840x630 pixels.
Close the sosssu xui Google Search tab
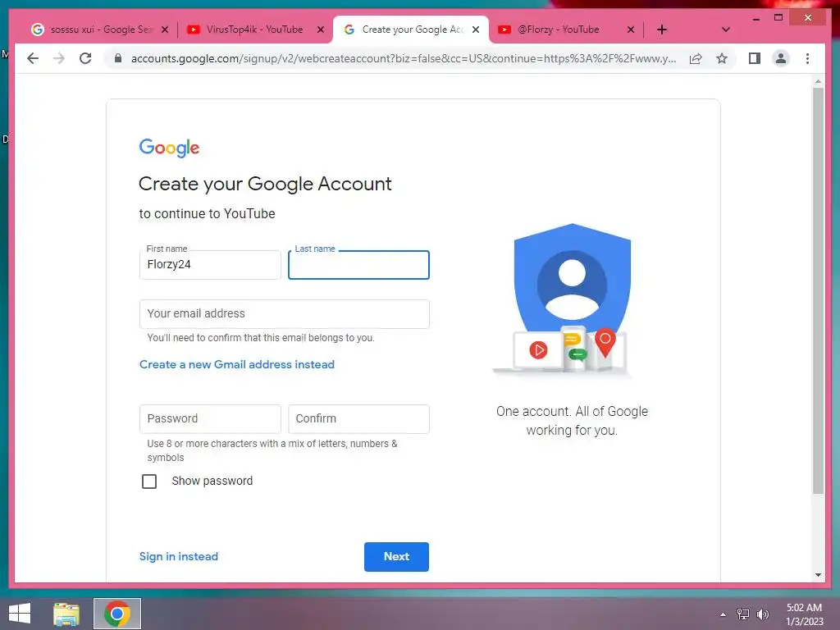165,30
